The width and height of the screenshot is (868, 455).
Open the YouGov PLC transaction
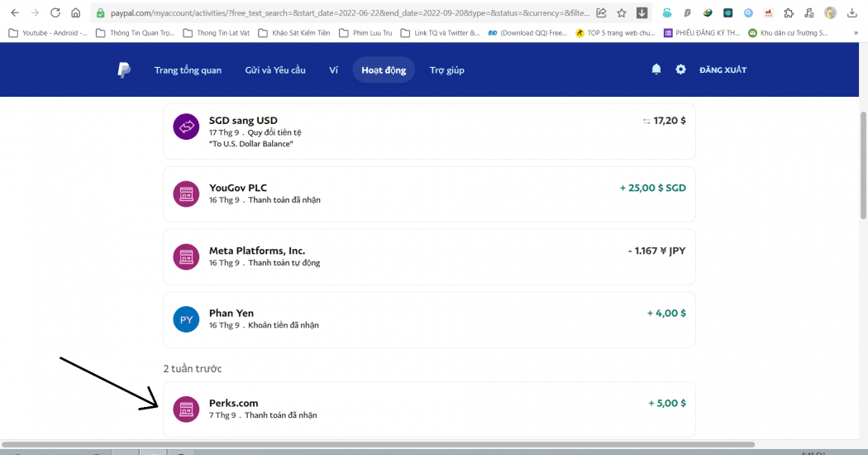click(429, 194)
